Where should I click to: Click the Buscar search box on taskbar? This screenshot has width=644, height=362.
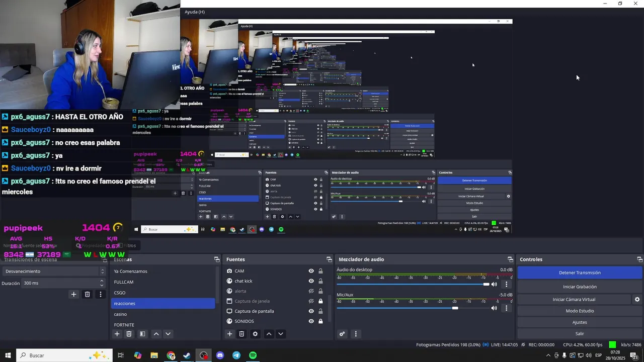click(x=65, y=355)
